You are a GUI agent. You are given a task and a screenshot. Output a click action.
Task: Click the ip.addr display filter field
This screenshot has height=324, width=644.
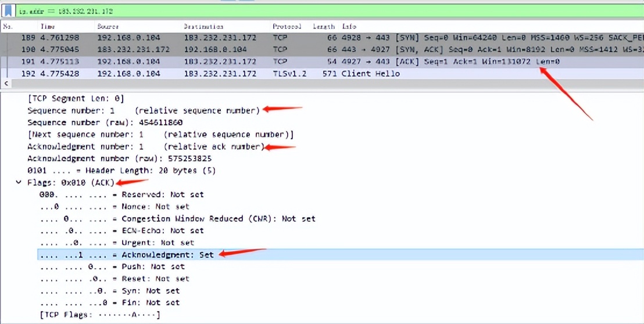[x=328, y=10]
